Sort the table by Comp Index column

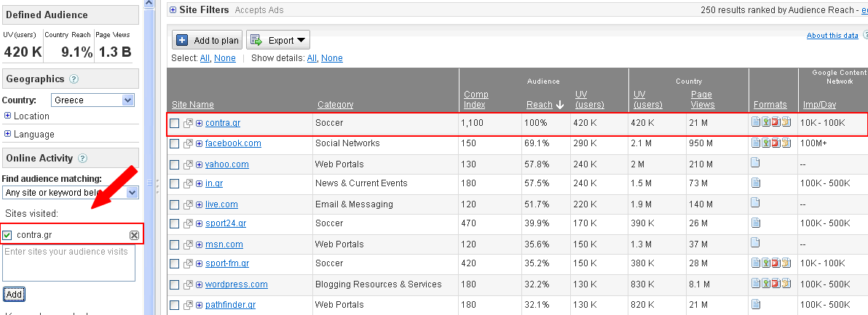(x=476, y=100)
